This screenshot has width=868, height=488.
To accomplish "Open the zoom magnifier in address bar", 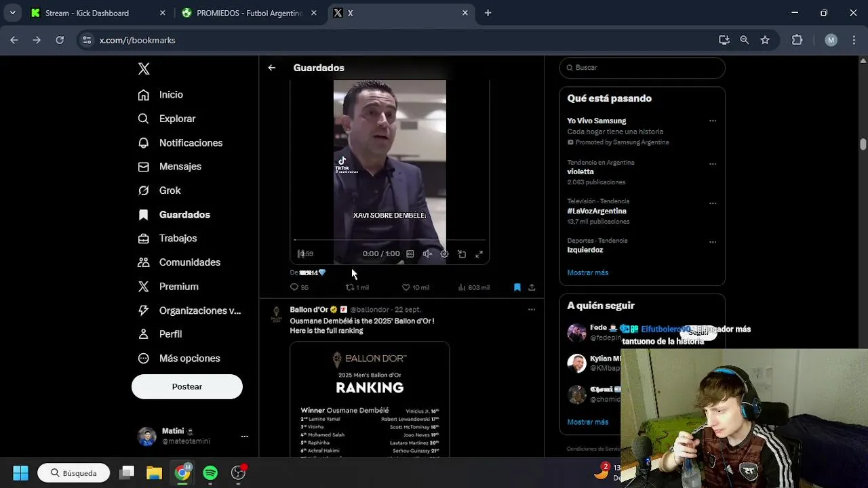I will pos(745,40).
